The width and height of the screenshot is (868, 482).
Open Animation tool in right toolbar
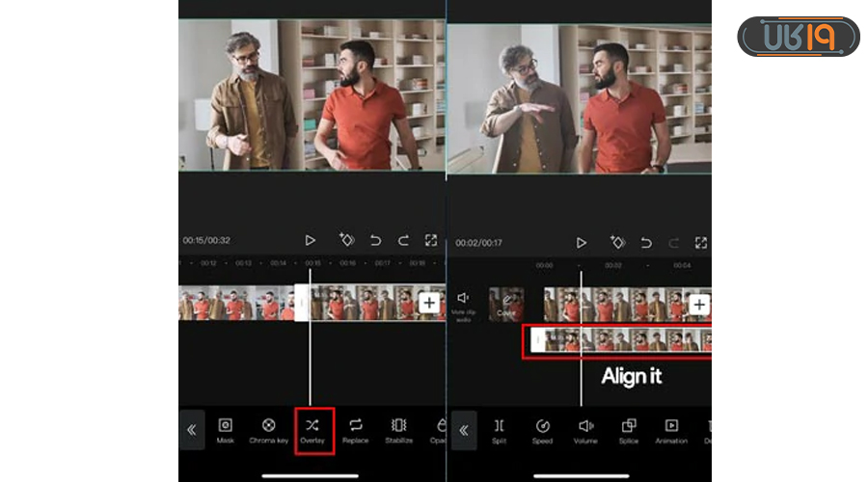coord(671,432)
